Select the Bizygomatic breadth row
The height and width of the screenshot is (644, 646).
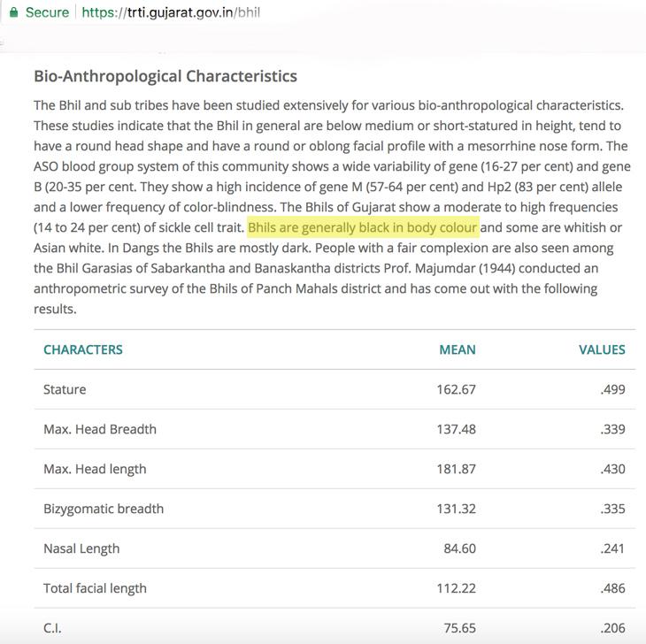click(335, 509)
